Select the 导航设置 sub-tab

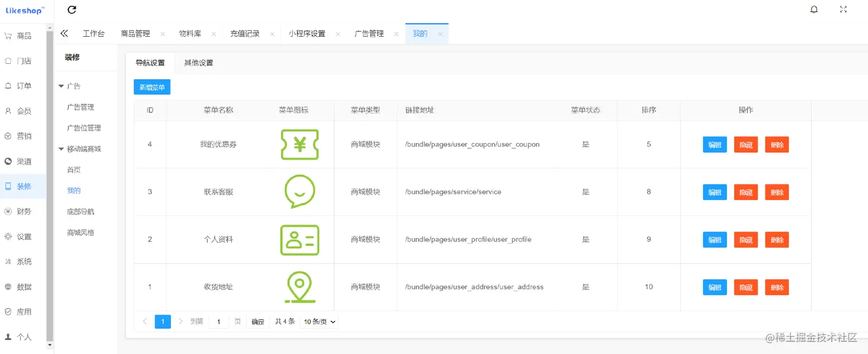[x=150, y=63]
